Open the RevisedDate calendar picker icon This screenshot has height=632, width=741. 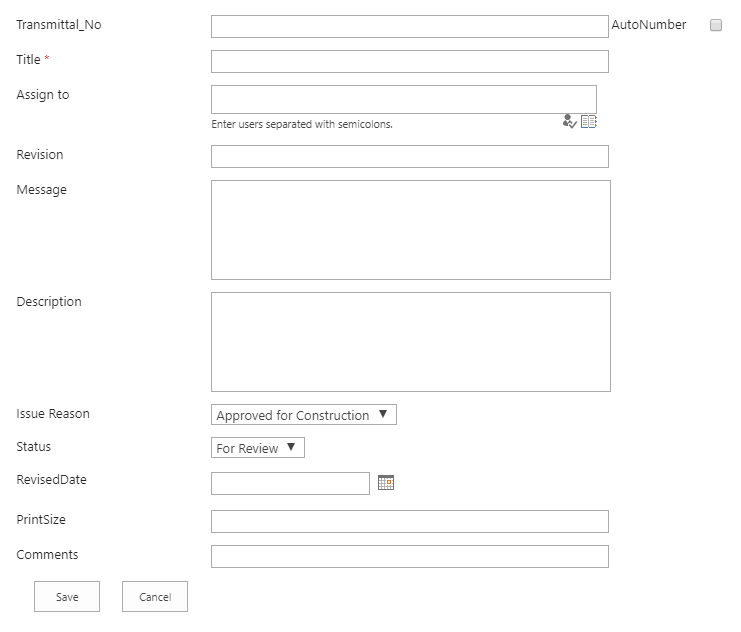coord(386,483)
